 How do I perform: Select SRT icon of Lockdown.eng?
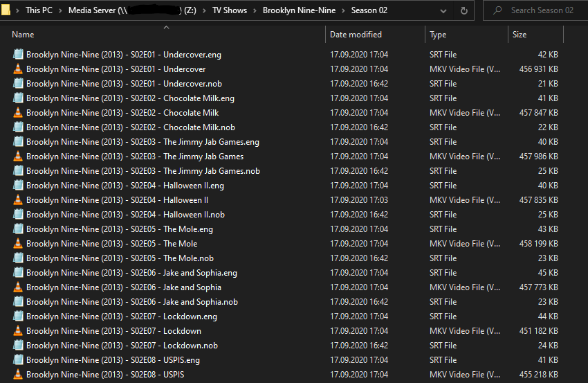tap(17, 316)
